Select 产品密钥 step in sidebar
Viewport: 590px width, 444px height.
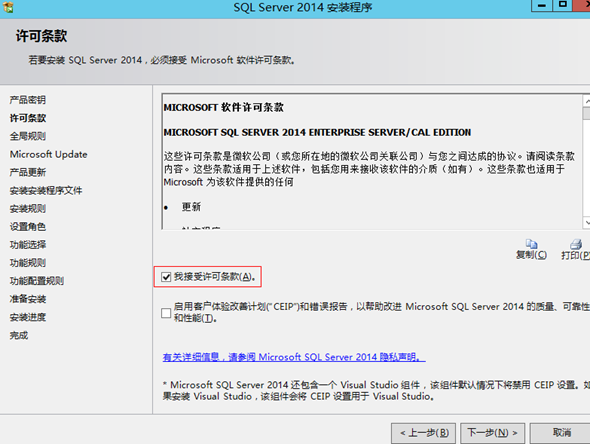pyautogui.click(x=28, y=100)
